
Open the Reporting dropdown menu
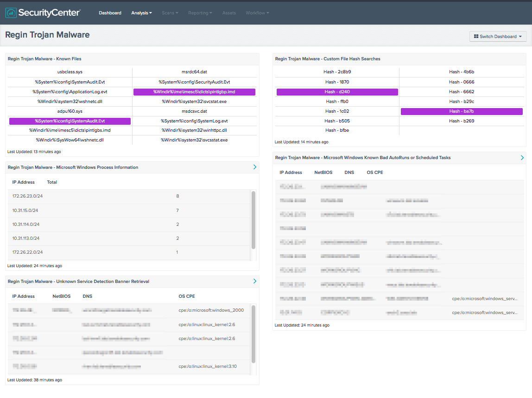(x=200, y=13)
